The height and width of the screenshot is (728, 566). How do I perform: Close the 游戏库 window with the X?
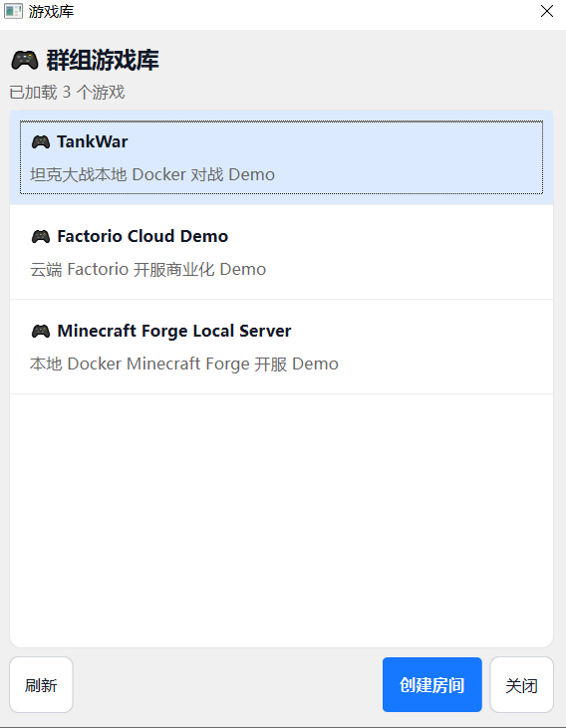click(547, 11)
